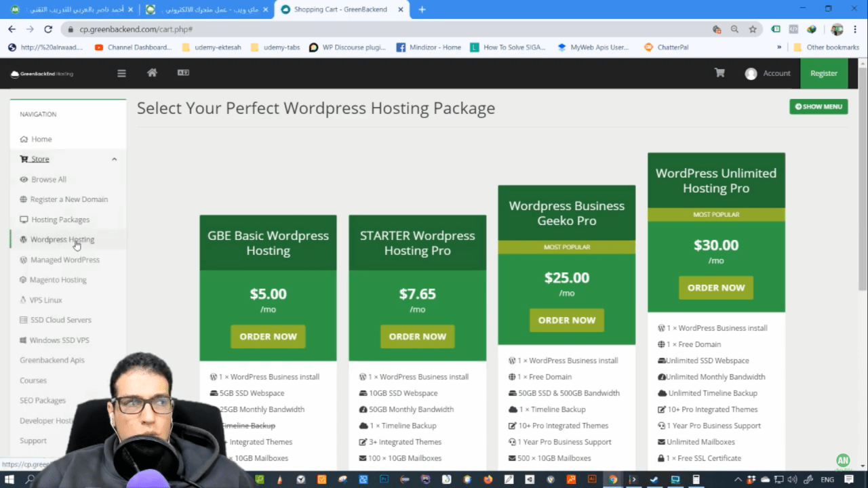868x488 pixels.
Task: Click the WordPress icon beside Managed WordPress
Action: (x=24, y=260)
